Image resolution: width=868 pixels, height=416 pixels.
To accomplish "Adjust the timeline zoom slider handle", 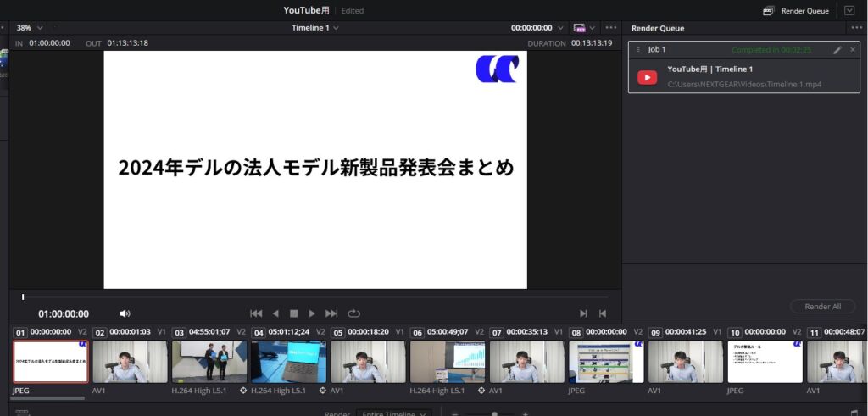I will click(x=494, y=413).
